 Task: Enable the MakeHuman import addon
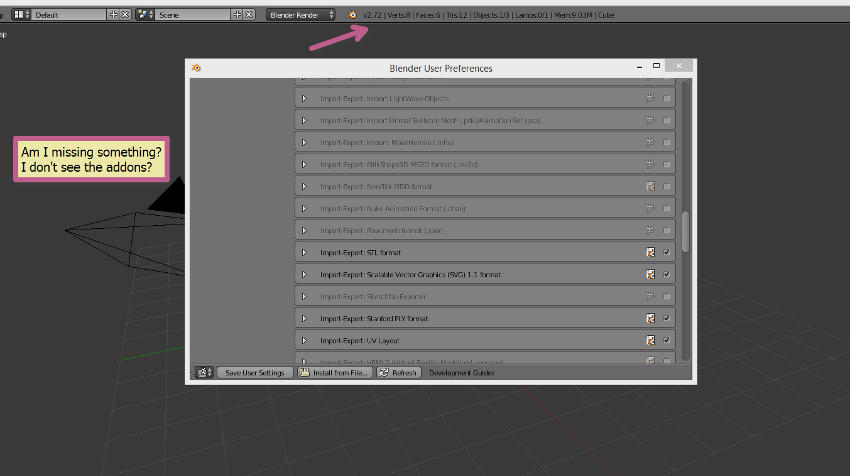667,143
